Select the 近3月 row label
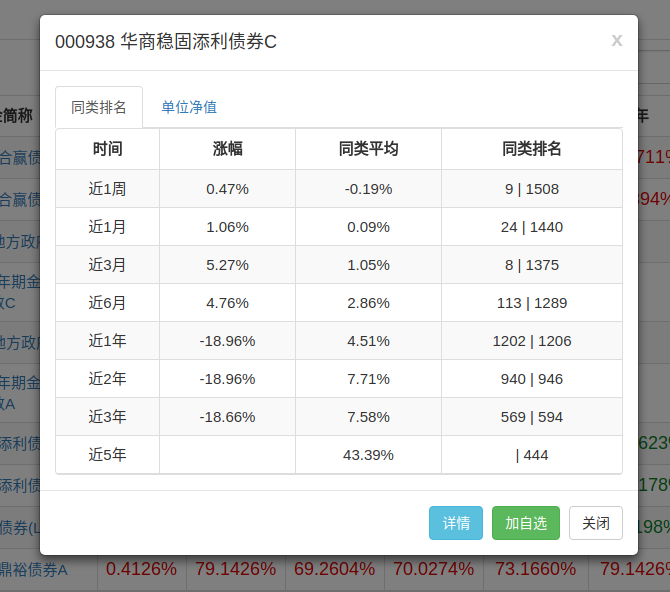670x592 pixels. tap(107, 265)
